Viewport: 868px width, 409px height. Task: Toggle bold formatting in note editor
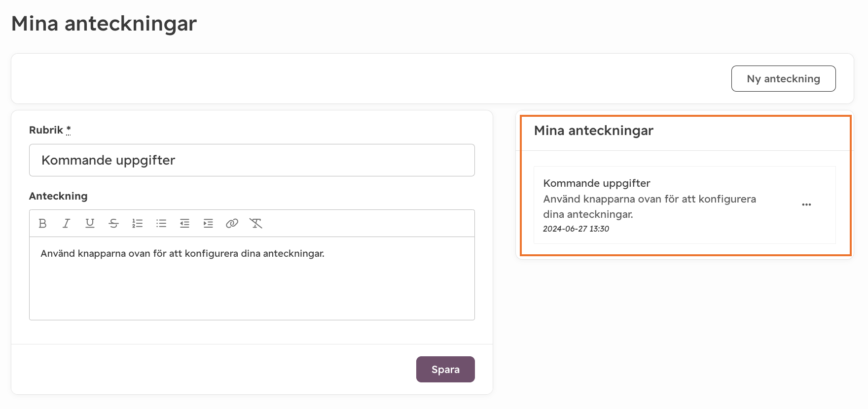pos(42,223)
